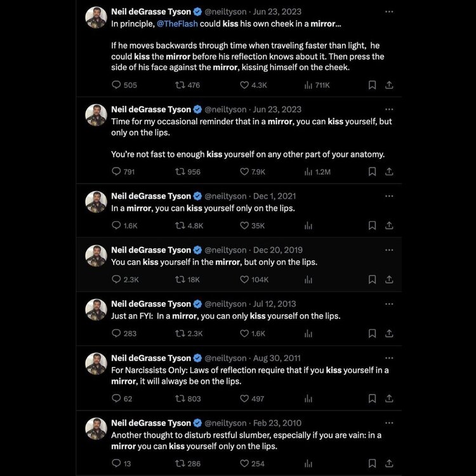
Task: Reply to the 'Just an FYI' tweet
Action: (116, 333)
